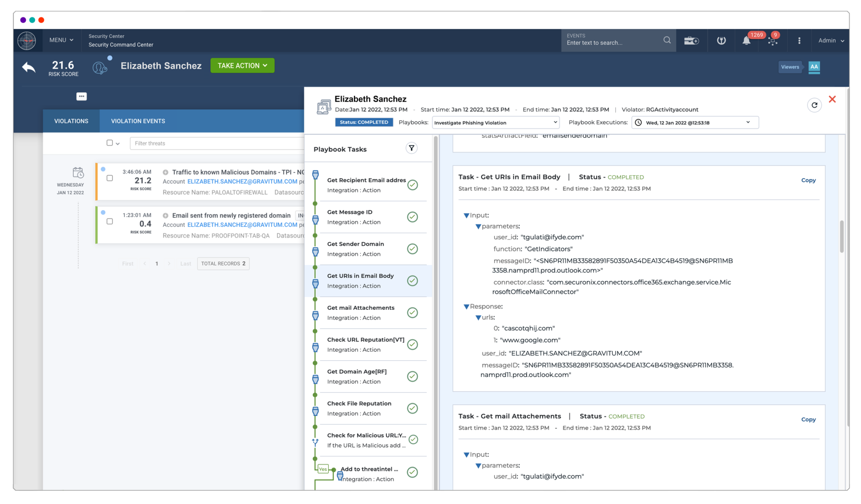Open the three-dot overflow menu in top bar
Image resolution: width=861 pixels, height=504 pixels.
[x=799, y=40]
